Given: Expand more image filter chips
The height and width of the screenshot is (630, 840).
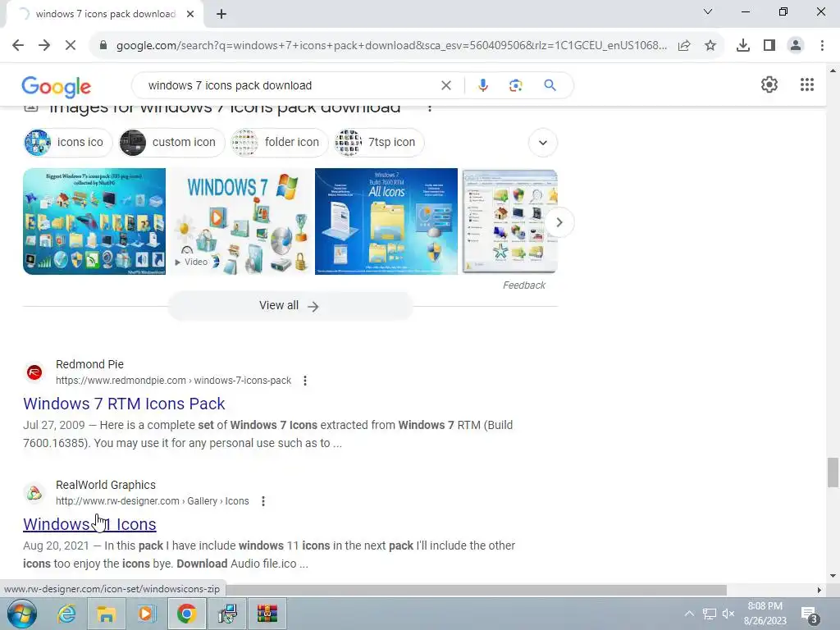Looking at the screenshot, I should point(543,143).
